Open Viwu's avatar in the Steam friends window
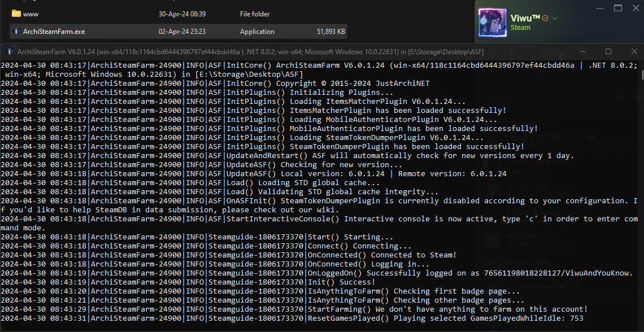 click(x=493, y=22)
